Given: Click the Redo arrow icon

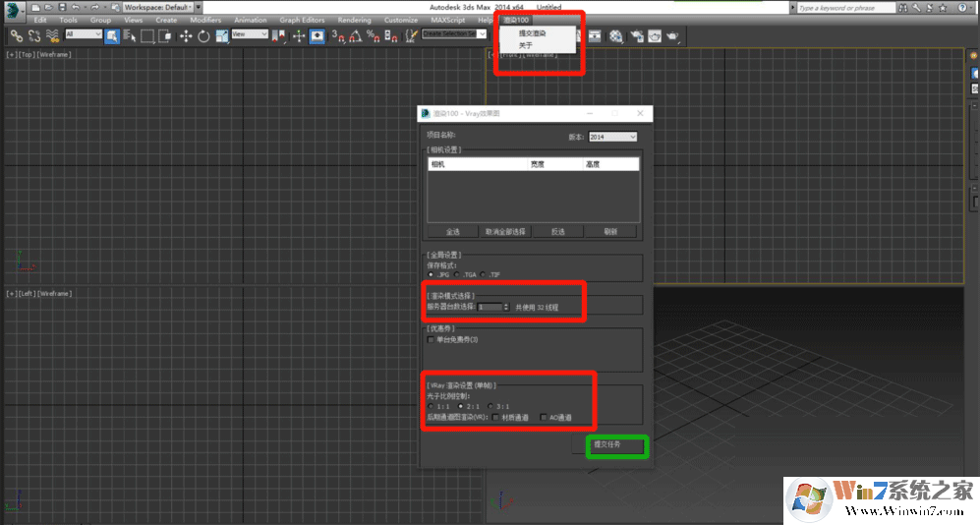Looking at the screenshot, I should coord(95,8).
